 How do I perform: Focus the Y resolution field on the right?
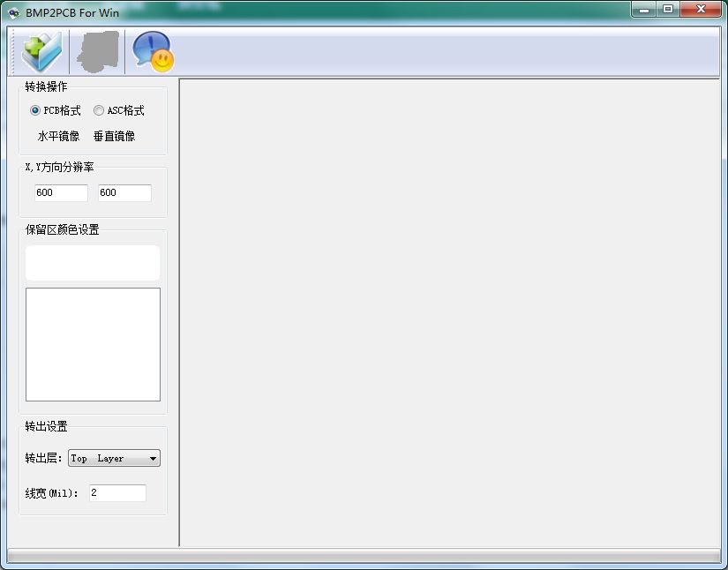[125, 192]
